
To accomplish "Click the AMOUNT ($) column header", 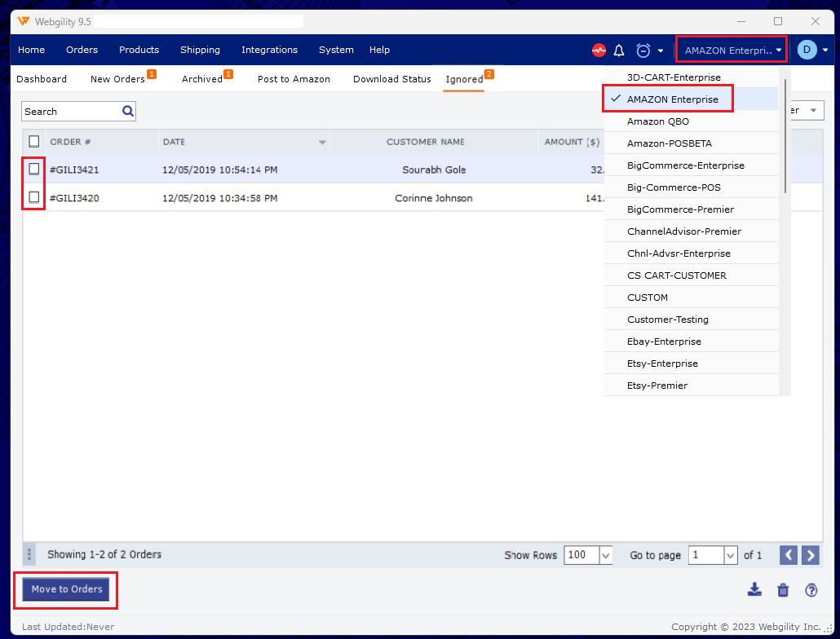I will (572, 142).
